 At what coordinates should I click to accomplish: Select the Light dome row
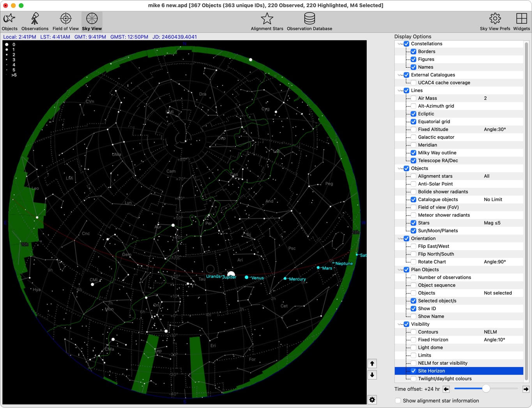click(459, 348)
